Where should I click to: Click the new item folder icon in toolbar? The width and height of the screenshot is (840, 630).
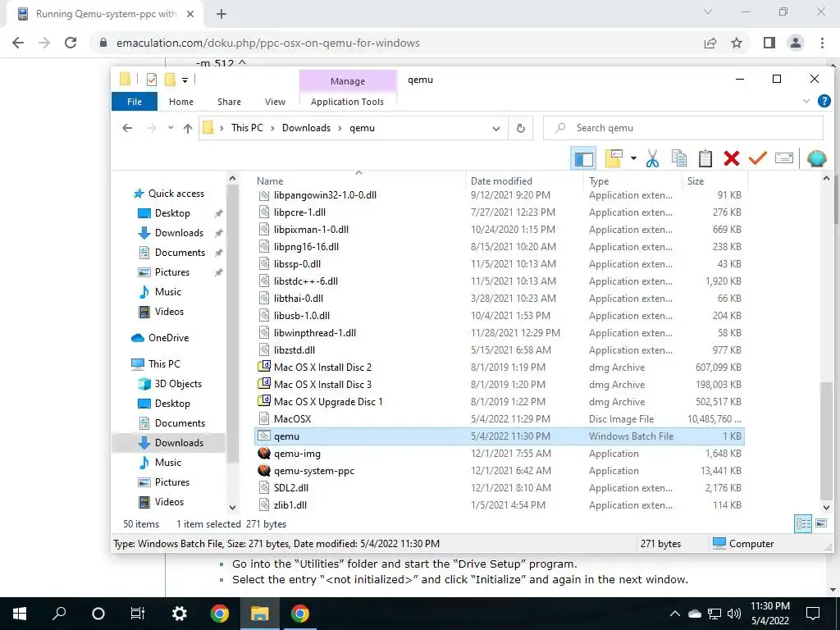(614, 158)
